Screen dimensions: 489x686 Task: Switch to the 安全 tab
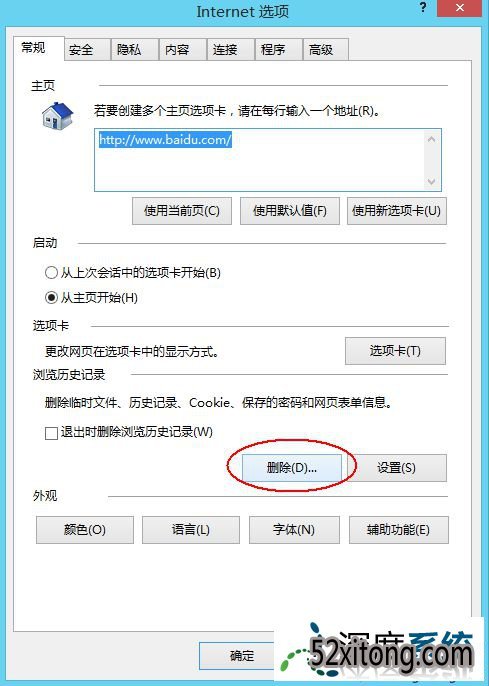[x=87, y=49]
